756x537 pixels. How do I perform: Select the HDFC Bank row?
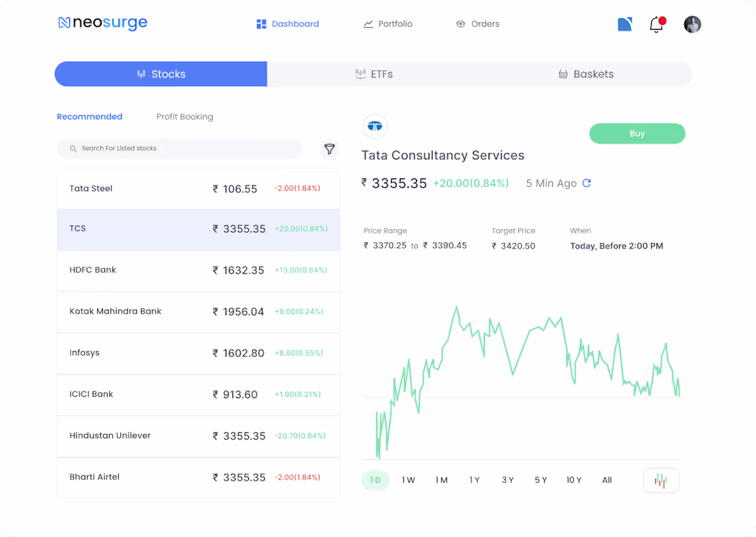(198, 271)
